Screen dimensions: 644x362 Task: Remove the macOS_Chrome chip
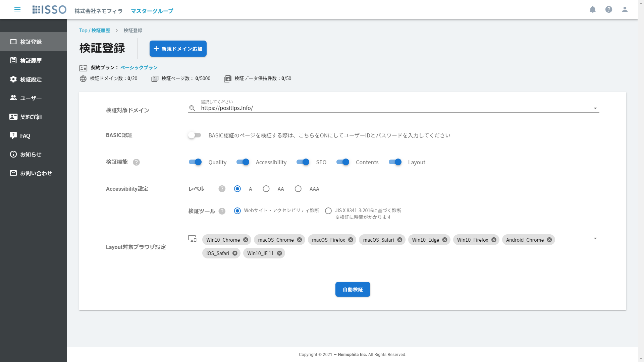pos(300,240)
